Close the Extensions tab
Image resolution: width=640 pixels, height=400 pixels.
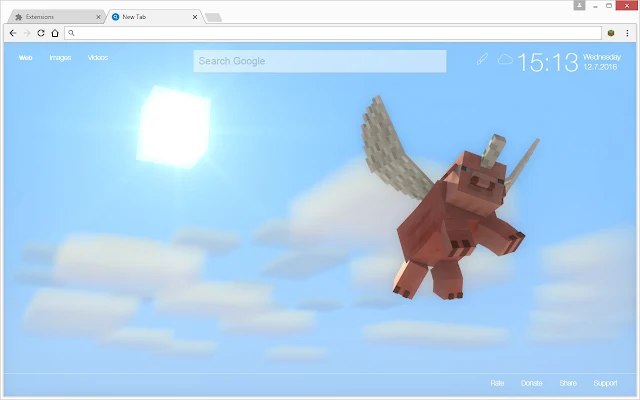click(98, 17)
